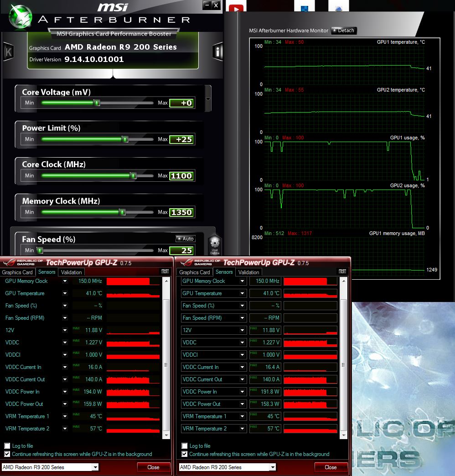Click the Fan Speed value field 25

tap(182, 251)
